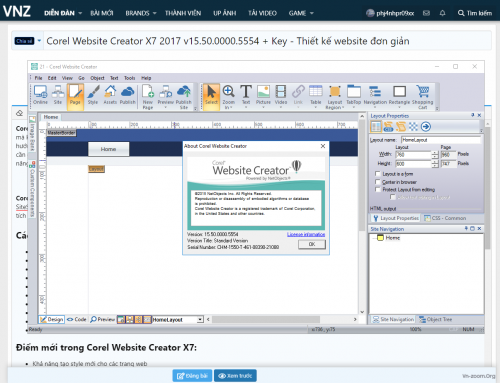Image resolution: width=500 pixels, height=383 pixels.
Task: Pick the Rectangle tool
Action: click(x=399, y=95)
